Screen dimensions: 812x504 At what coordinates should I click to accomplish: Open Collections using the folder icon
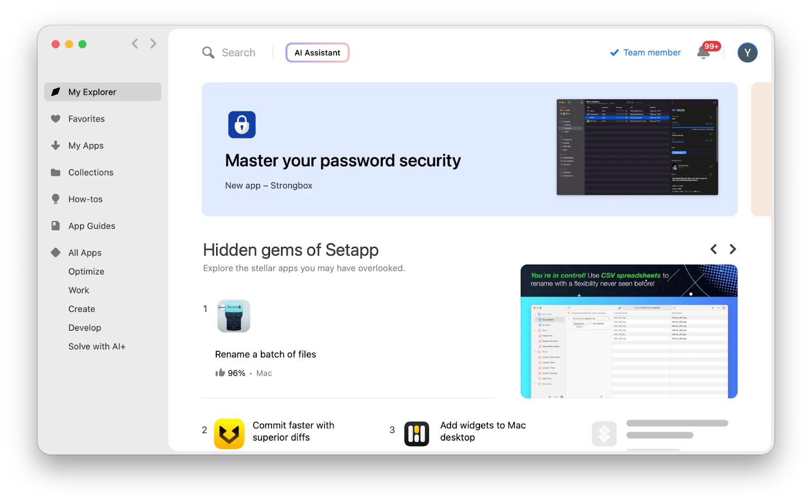(56, 172)
